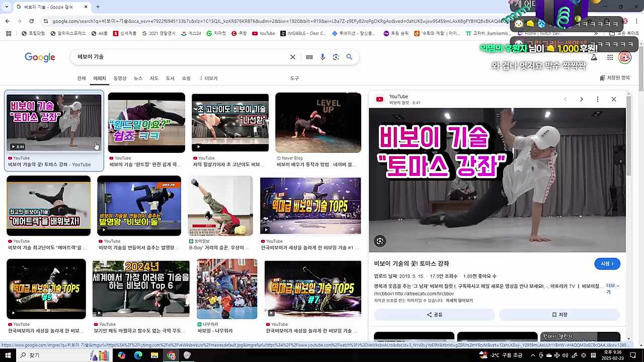Open a new browser tab
The height and width of the screenshot is (362, 644).
point(98,7)
